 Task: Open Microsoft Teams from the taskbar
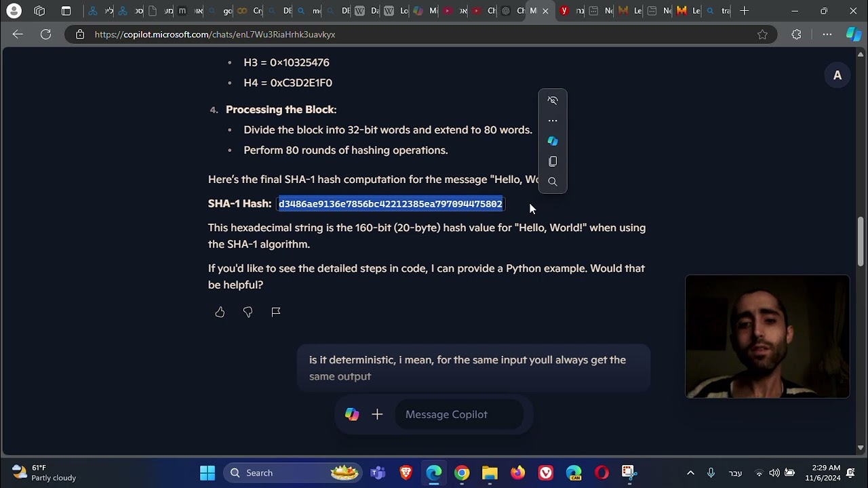[x=378, y=473]
